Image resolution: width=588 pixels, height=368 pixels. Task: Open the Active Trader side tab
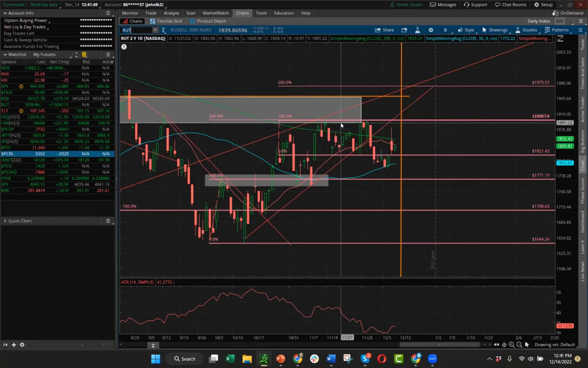click(x=583, y=109)
